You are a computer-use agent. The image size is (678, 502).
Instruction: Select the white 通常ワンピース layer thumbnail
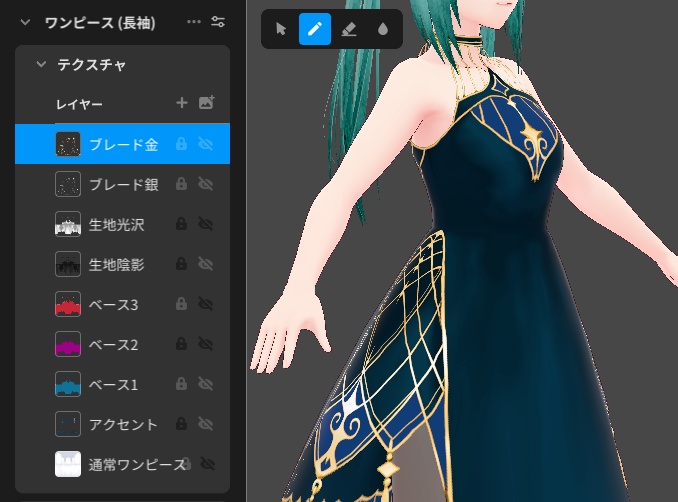[68, 464]
